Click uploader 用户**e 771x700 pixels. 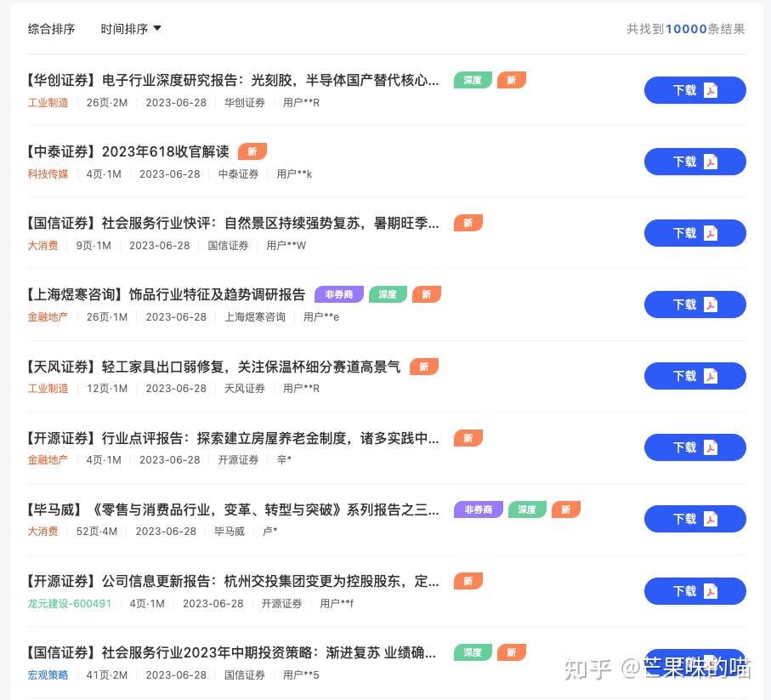[321, 316]
